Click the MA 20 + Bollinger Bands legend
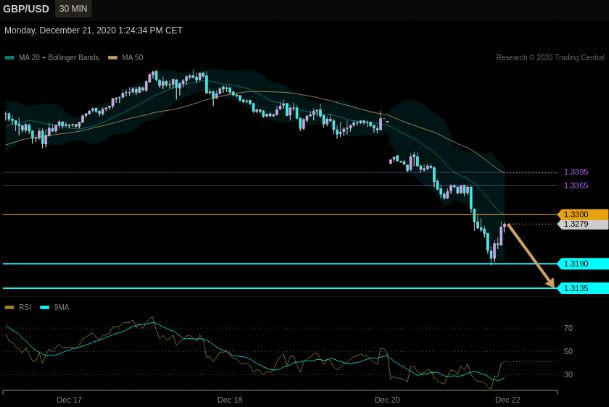Screen dimensions: 609x407 pos(59,57)
